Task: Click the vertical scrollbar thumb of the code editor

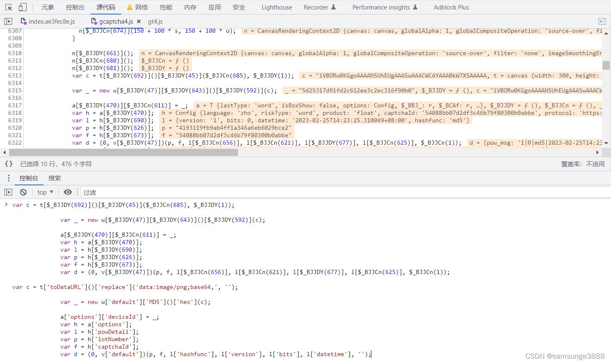Action: (x=606, y=65)
